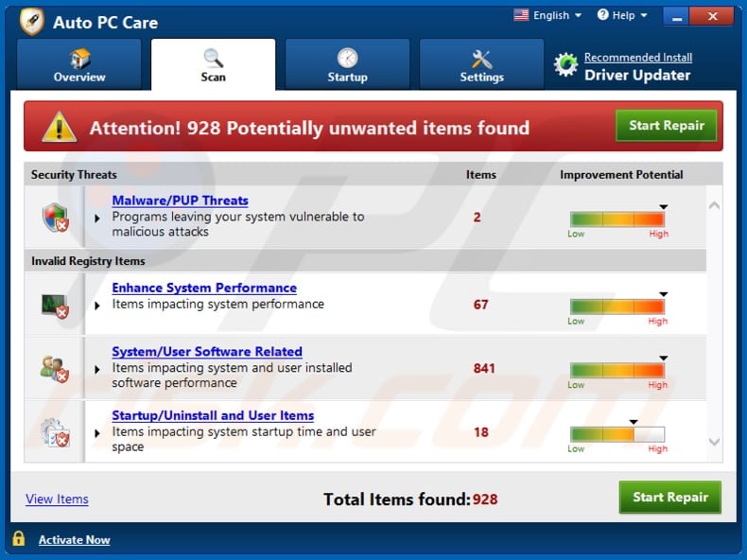Image resolution: width=747 pixels, height=560 pixels.
Task: Click the Malware/PUP Threats shield icon
Action: click(x=56, y=218)
